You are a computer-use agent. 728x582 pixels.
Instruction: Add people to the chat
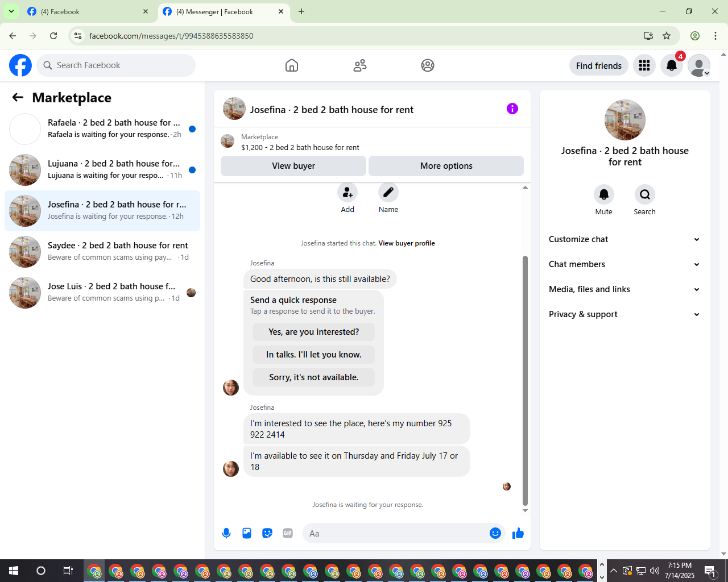[x=348, y=193]
